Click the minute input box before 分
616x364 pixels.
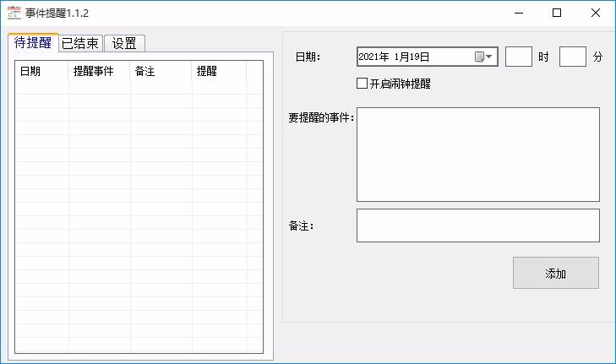573,57
